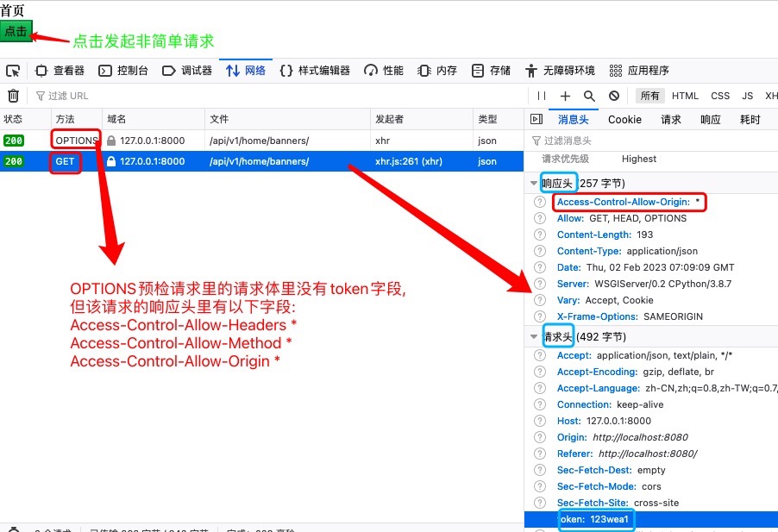The image size is (778, 532).
Task: Click the plus icon in network toolbar
Action: pos(565,96)
